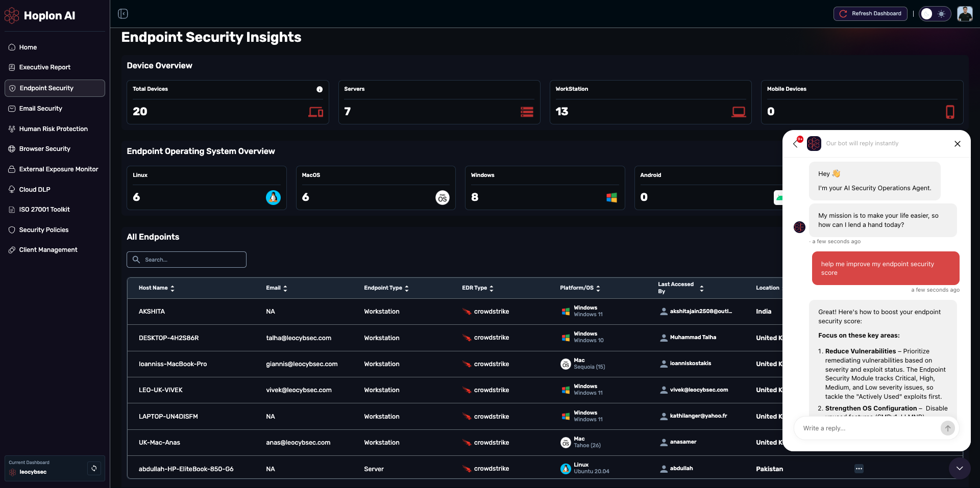Close the chat bot window
Viewport: 980px width, 488px height.
(x=957, y=144)
